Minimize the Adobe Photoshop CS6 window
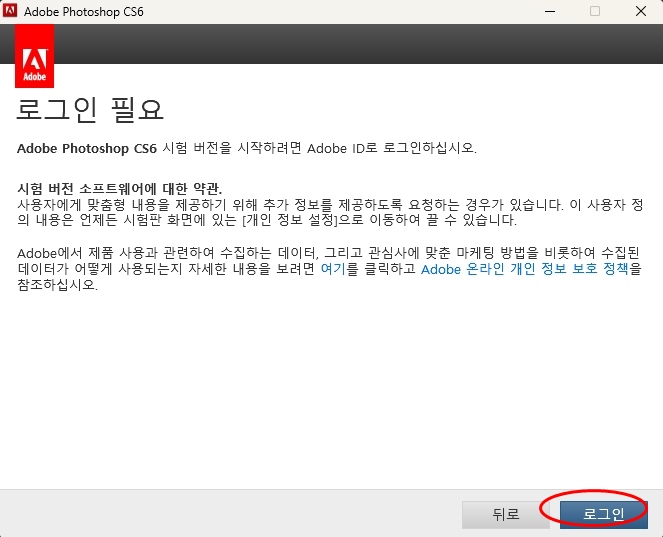The height and width of the screenshot is (537, 663). (550, 11)
